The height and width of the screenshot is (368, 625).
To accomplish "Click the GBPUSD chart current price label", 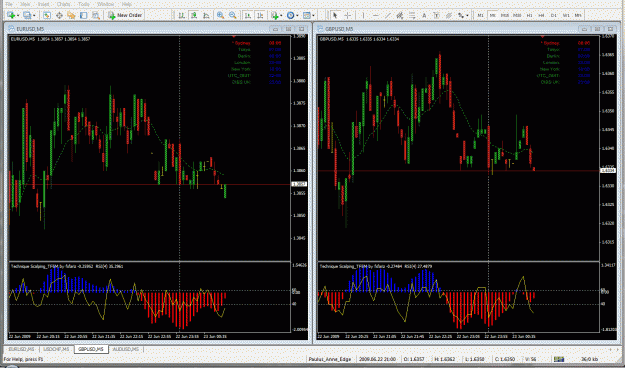I will [608, 171].
